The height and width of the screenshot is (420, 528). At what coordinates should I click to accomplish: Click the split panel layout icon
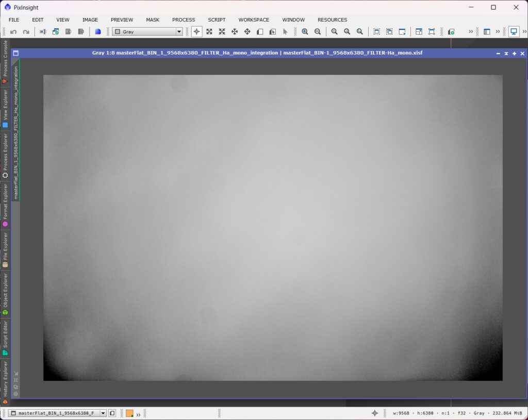487,31
